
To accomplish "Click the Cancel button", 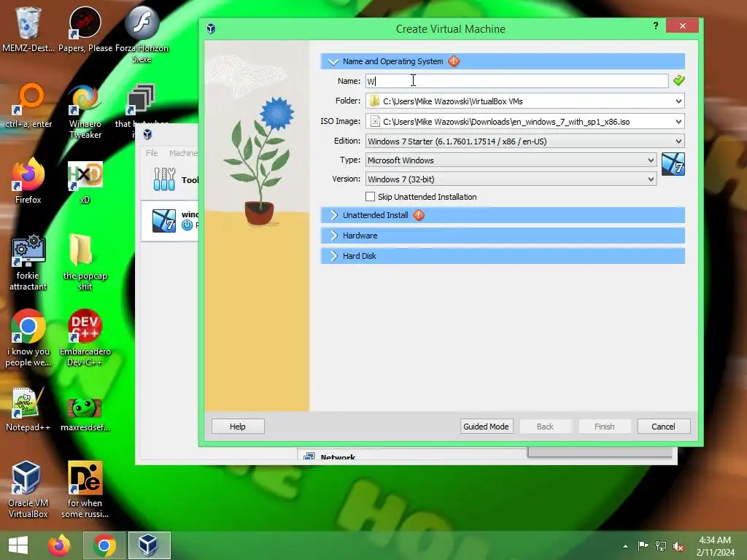I will 663,426.
